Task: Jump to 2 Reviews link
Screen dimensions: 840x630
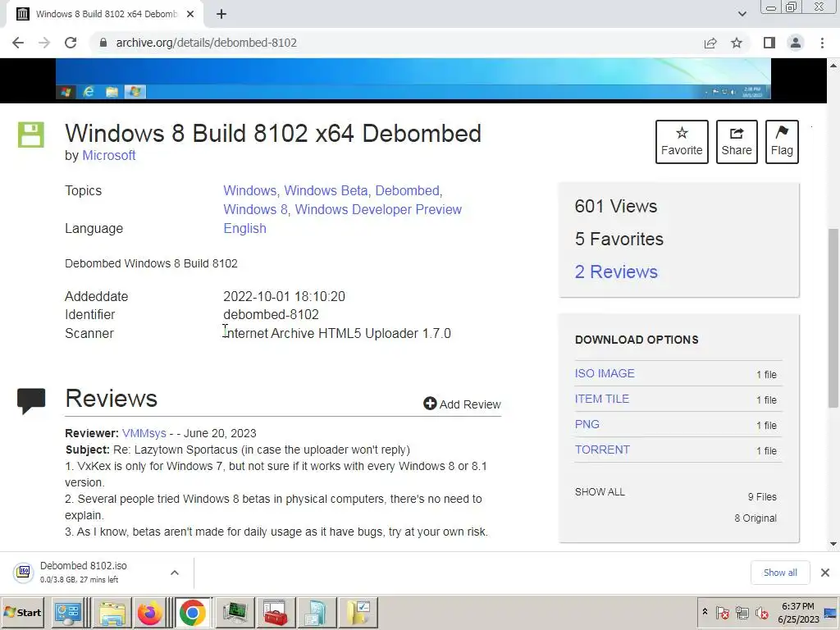Action: [616, 272]
